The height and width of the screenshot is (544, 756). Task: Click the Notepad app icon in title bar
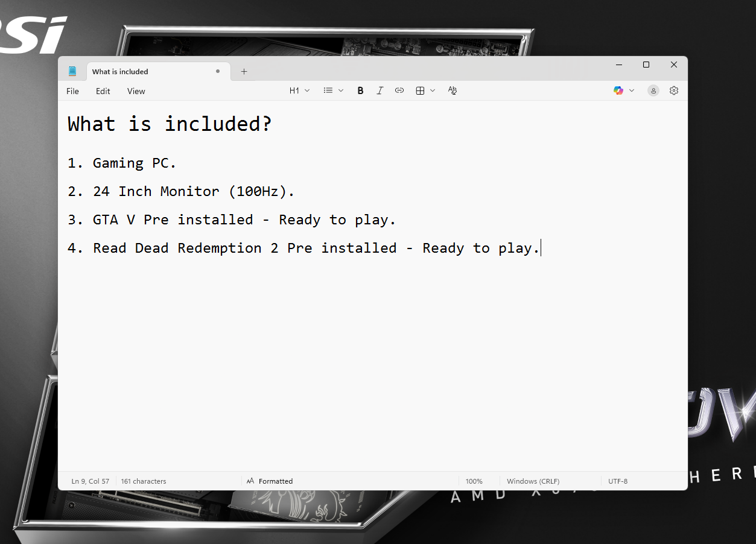pyautogui.click(x=72, y=71)
